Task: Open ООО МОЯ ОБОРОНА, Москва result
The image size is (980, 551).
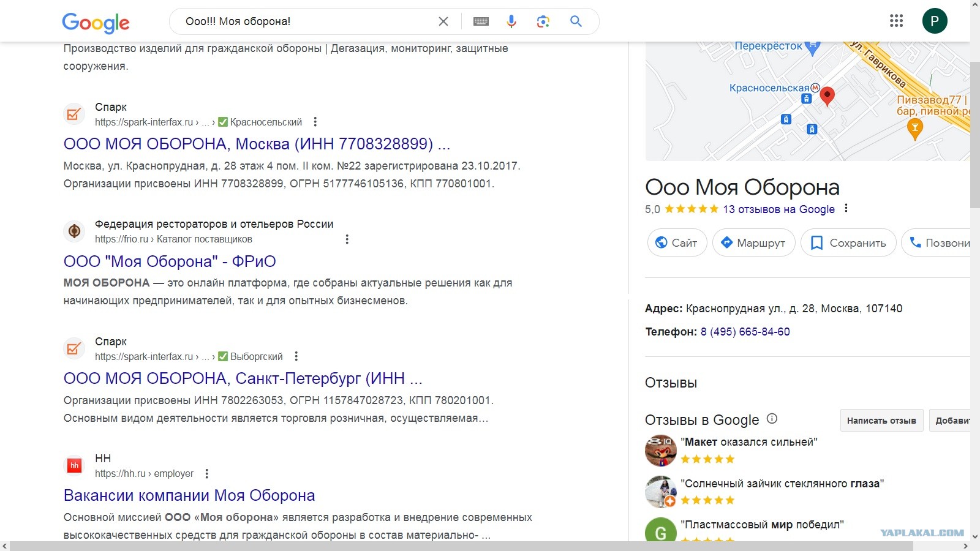Action: coord(257,144)
